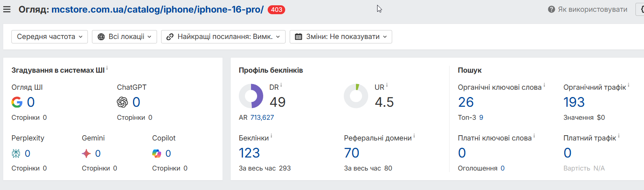Expand the Середня частота dropdown
The image size is (644, 190).
pos(50,37)
